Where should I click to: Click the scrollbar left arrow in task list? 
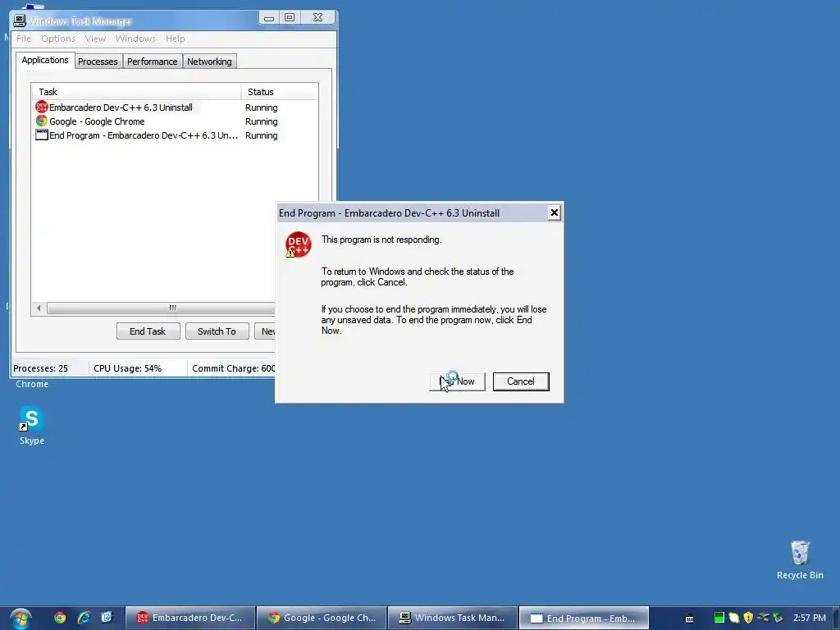point(39,308)
